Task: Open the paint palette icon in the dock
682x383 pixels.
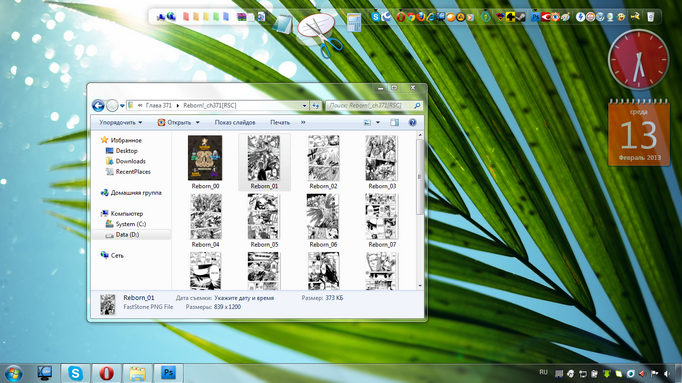Action: (565, 17)
